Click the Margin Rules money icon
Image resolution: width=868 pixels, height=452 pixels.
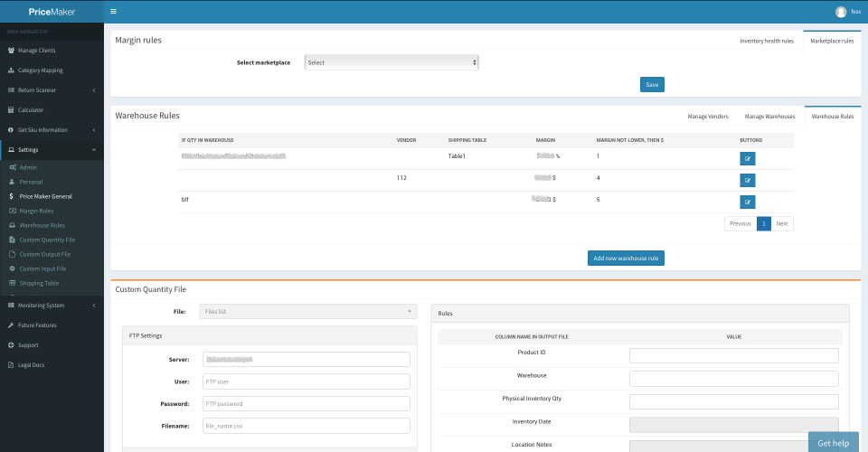pos(13,211)
